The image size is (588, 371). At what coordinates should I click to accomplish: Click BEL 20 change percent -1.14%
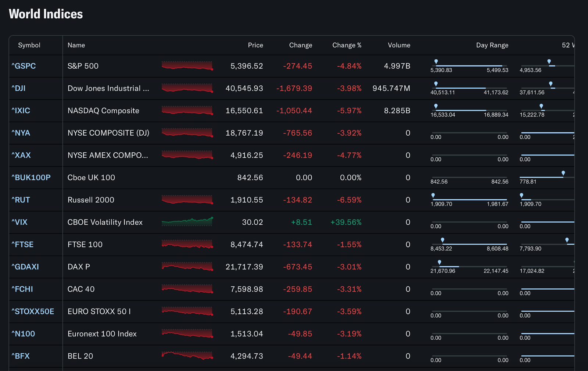pos(349,356)
